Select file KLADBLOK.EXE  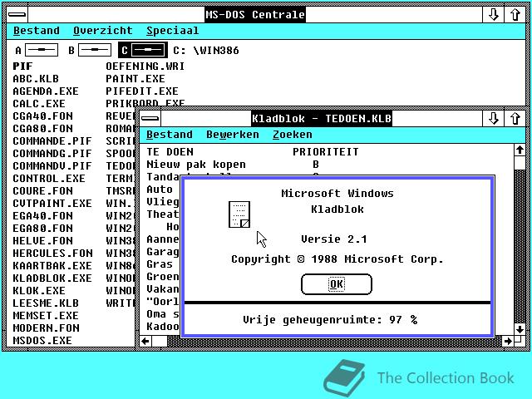(52, 278)
